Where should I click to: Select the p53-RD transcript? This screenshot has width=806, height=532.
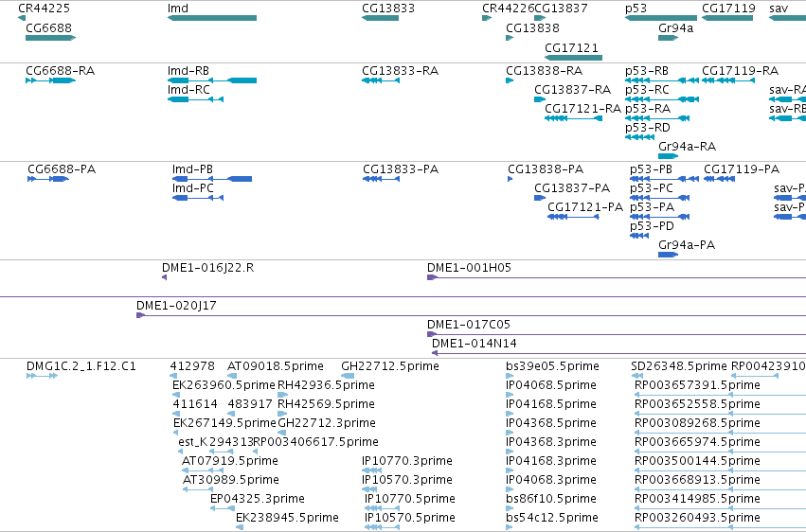tap(639, 137)
